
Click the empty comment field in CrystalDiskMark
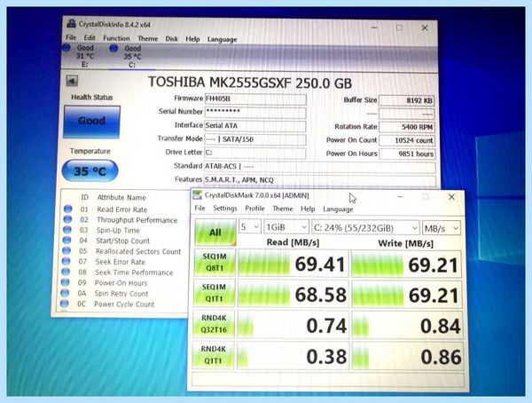(x=328, y=380)
